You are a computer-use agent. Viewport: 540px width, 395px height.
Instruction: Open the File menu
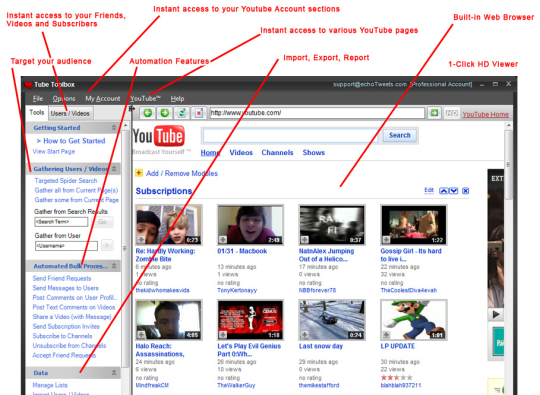coord(38,98)
